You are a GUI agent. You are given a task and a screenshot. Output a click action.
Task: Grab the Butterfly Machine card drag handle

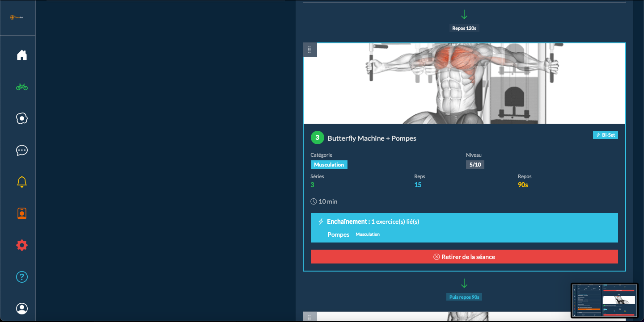309,50
